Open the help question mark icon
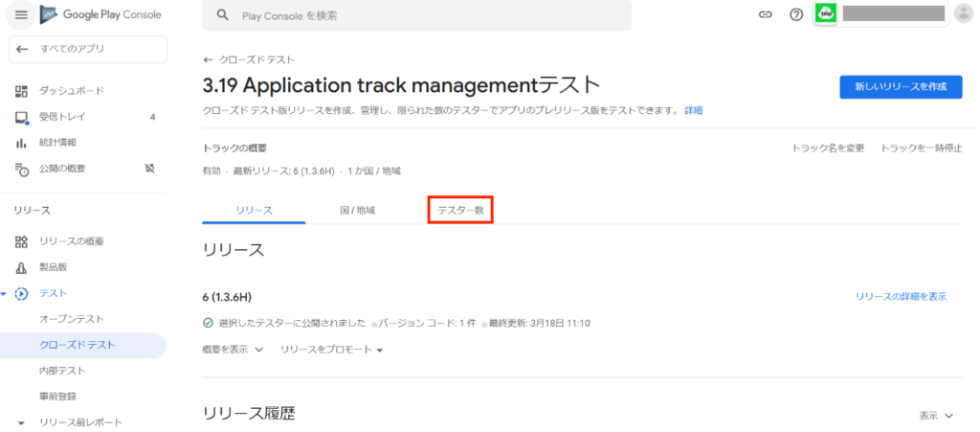The height and width of the screenshot is (432, 980). (795, 15)
